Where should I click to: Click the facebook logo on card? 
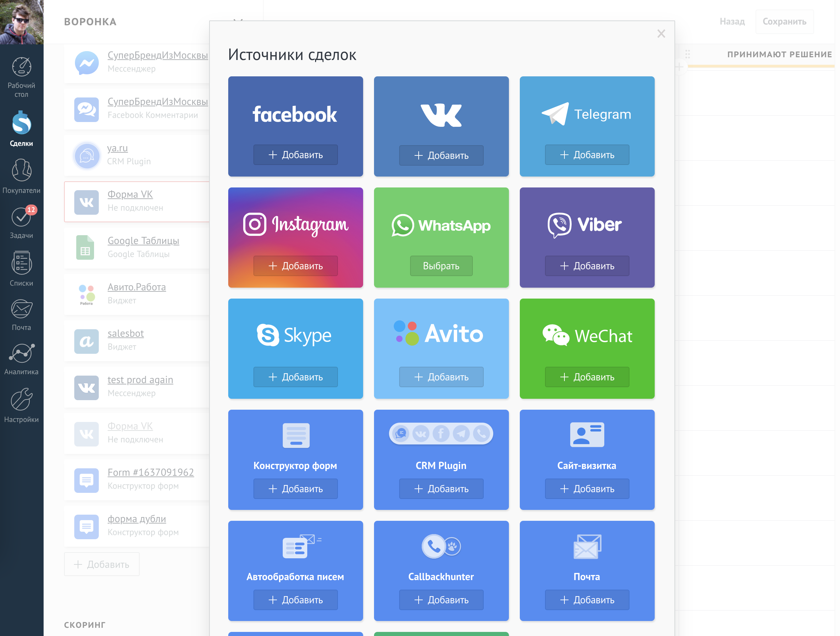pyautogui.click(x=295, y=115)
